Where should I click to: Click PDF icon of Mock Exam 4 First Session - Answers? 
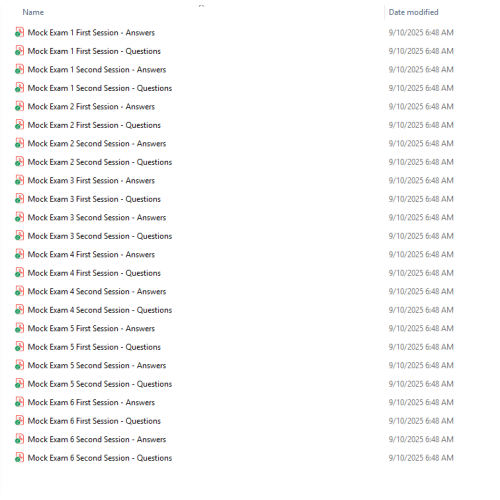point(19,254)
